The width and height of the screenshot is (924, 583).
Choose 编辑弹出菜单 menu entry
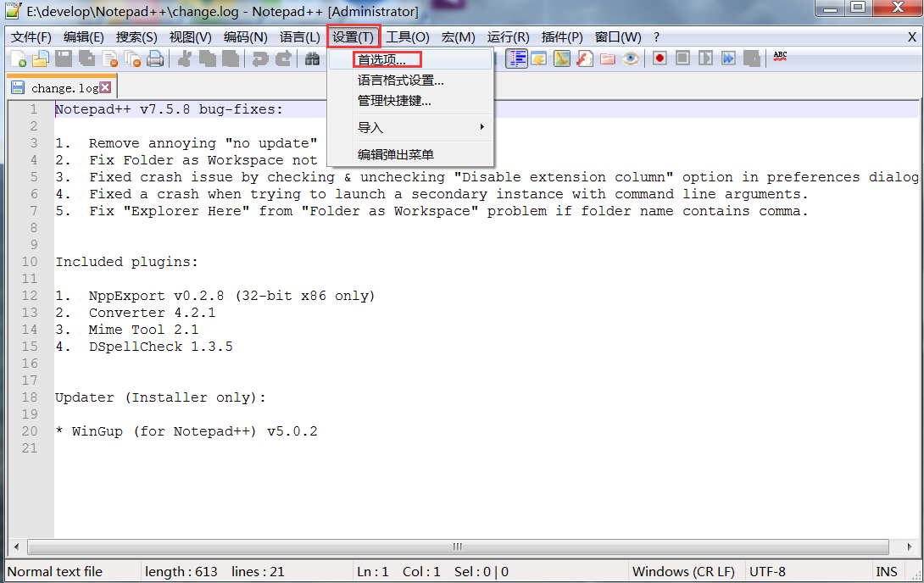pyautogui.click(x=410, y=155)
